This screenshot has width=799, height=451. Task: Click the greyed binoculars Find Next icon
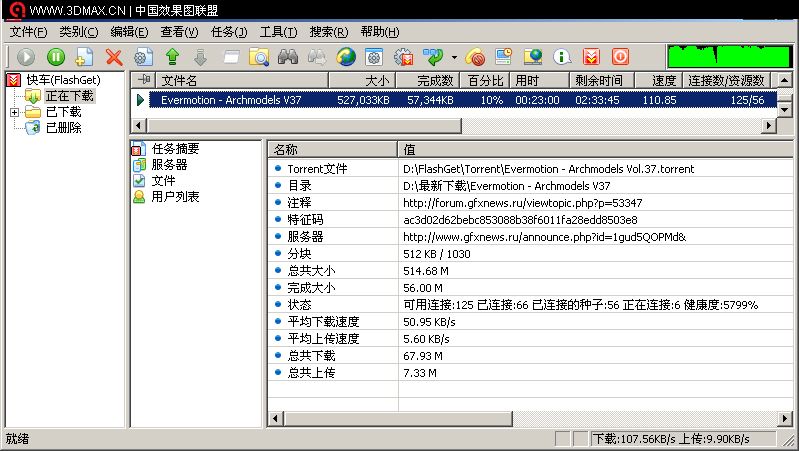pyautogui.click(x=316, y=57)
